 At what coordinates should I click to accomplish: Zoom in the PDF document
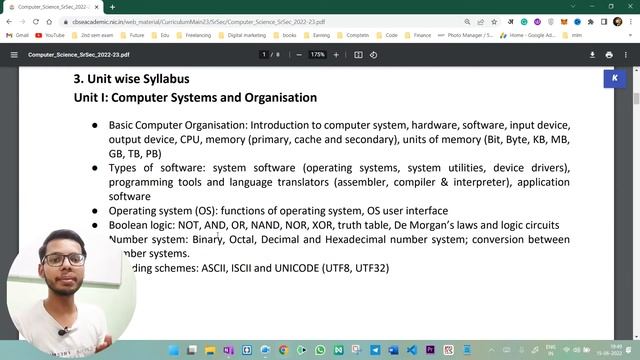pos(336,55)
